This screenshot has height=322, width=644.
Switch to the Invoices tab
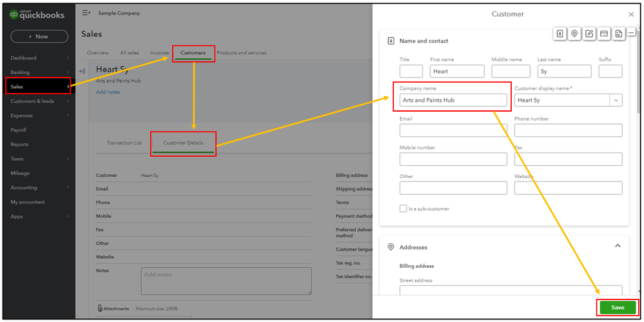pos(159,53)
